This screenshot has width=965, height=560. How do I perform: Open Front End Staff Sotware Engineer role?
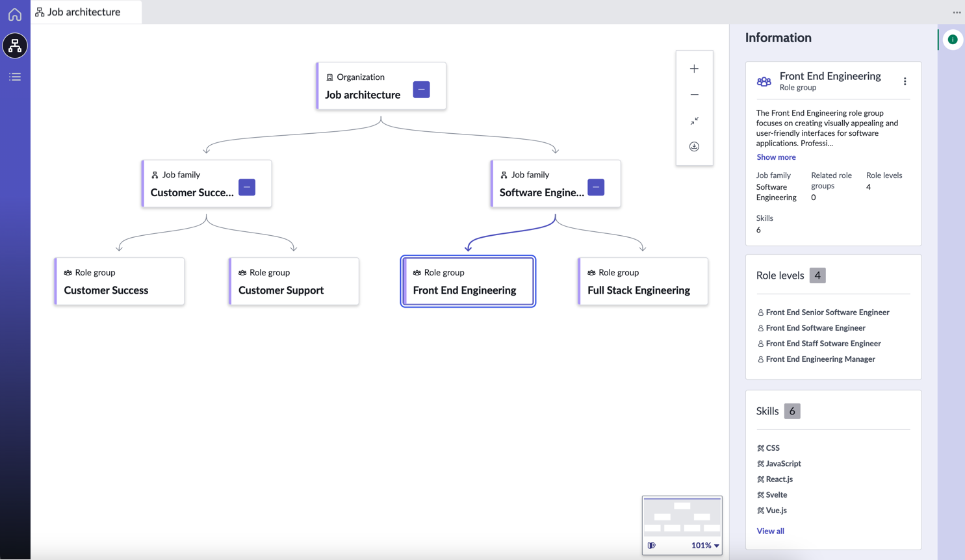(x=823, y=344)
